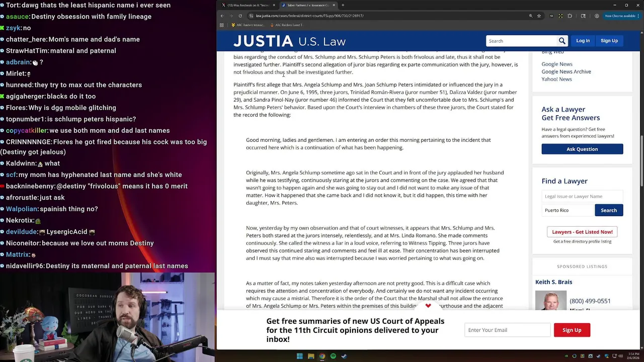The width and height of the screenshot is (644, 362).
Task: Click the Ask Question button
Action: [x=582, y=149]
